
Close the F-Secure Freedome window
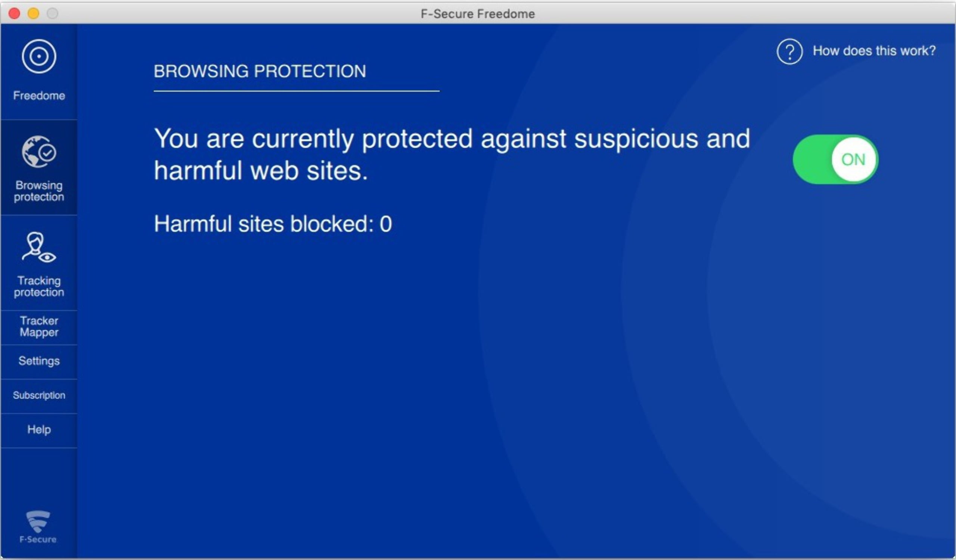[15, 14]
